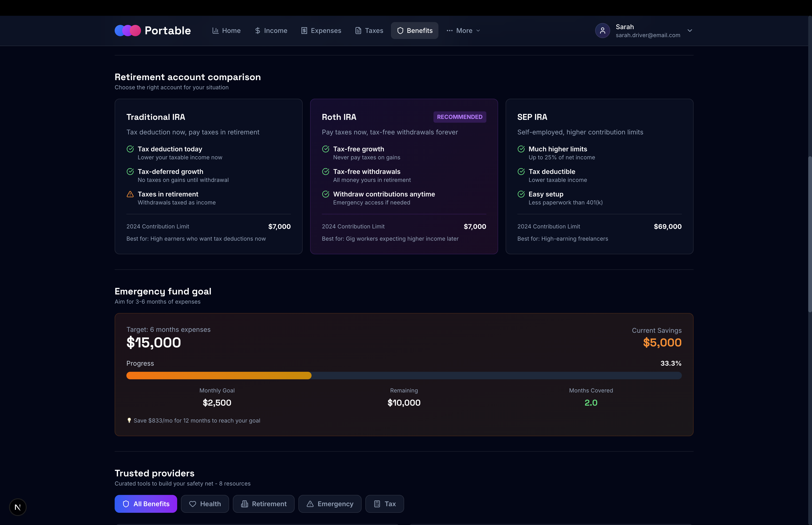812x525 pixels.
Task: Click the Roth IRA recommended card
Action: 404,176
